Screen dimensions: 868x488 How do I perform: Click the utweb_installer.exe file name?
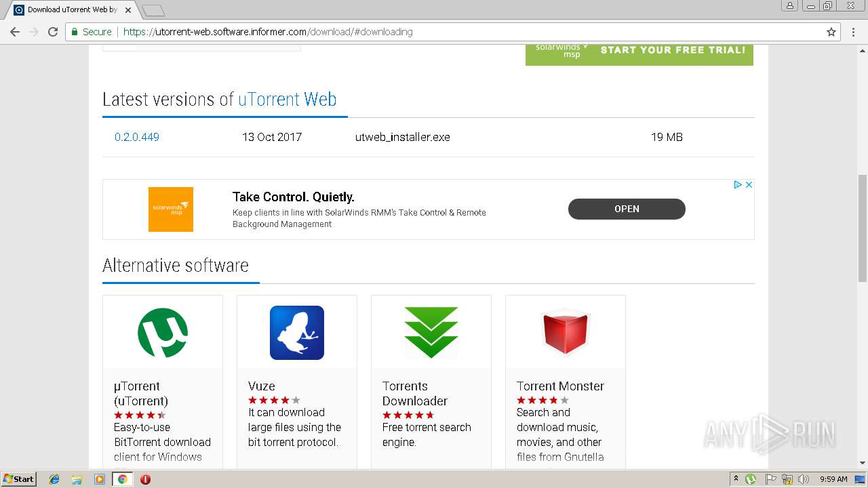403,137
